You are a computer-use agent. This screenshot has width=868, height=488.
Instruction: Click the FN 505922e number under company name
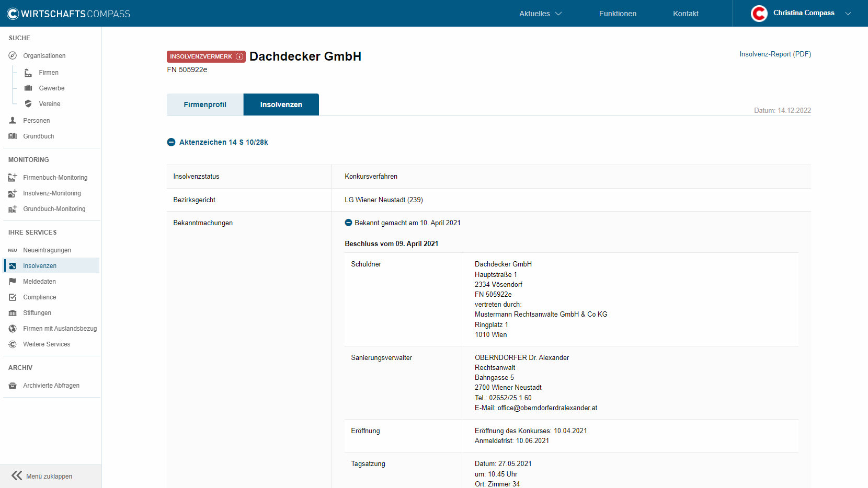(x=187, y=69)
